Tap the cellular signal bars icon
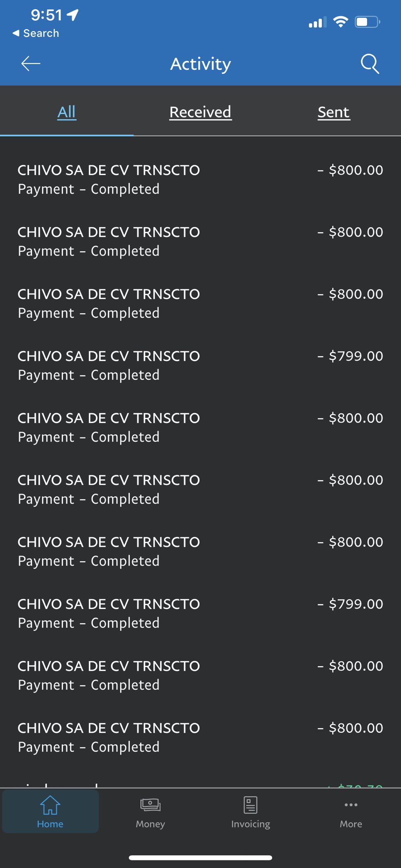The image size is (401, 868). pyautogui.click(x=317, y=22)
